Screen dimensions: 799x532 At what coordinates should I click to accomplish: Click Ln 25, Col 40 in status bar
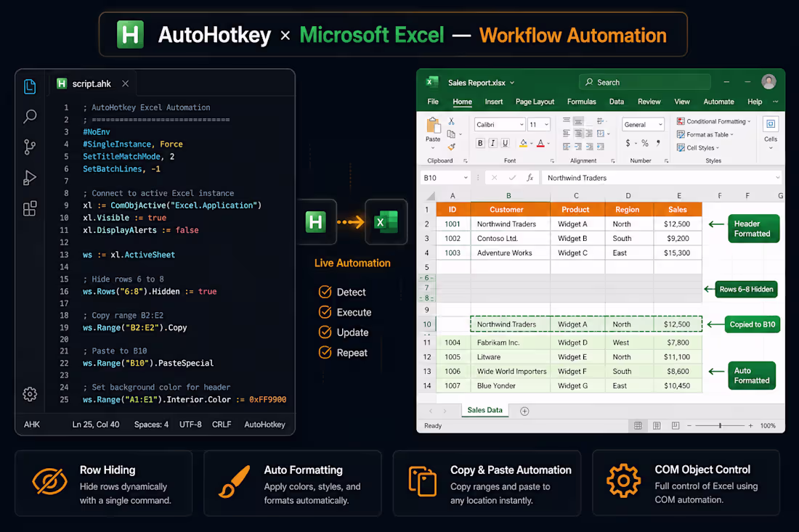[x=96, y=425]
